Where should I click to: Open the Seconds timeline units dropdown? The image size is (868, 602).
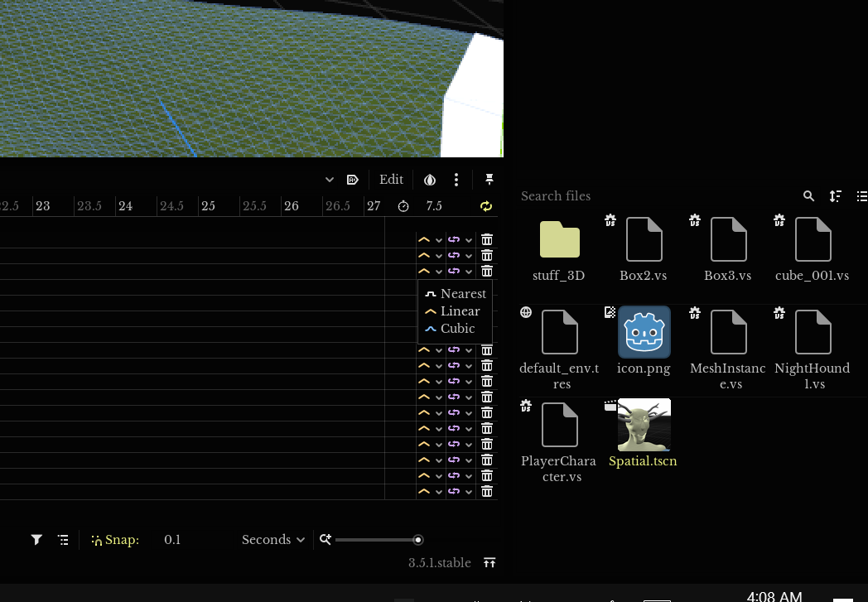(x=273, y=540)
